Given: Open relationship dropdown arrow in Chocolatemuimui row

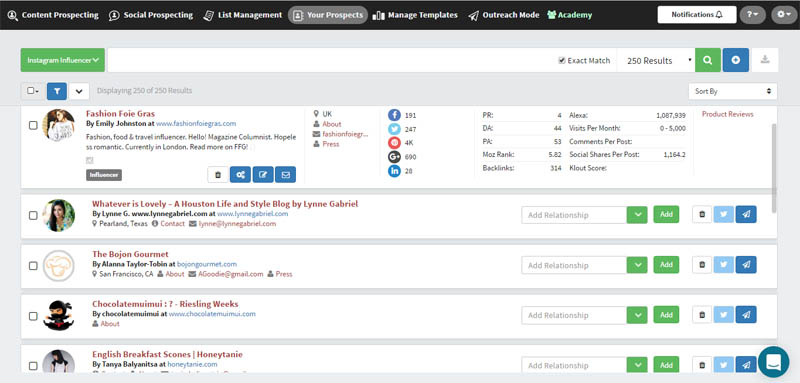Looking at the screenshot, I should (637, 315).
